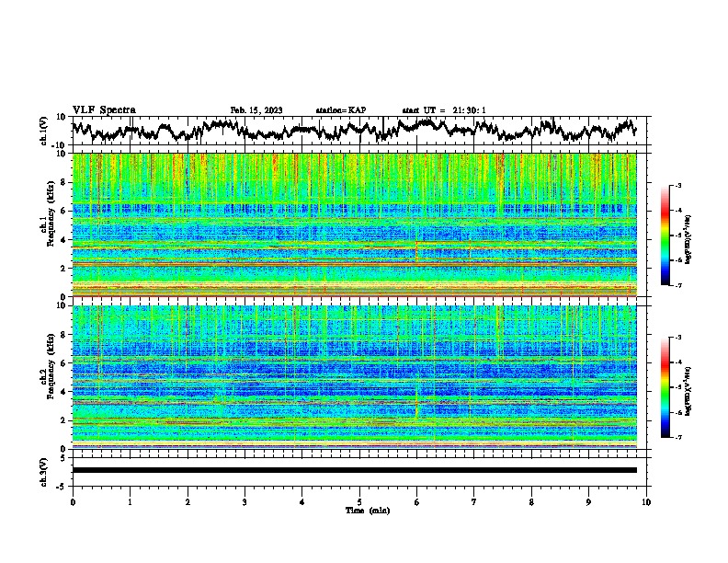Viewport: 728px width, 563px height.
Task: Select the log(PSD) label beside ch.2 colorbar
Action: [x=688, y=392]
